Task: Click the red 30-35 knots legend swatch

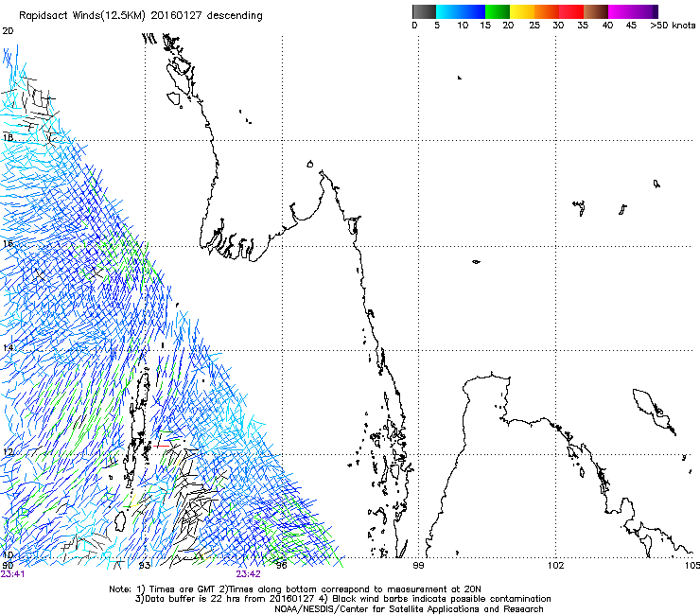Action: point(571,11)
